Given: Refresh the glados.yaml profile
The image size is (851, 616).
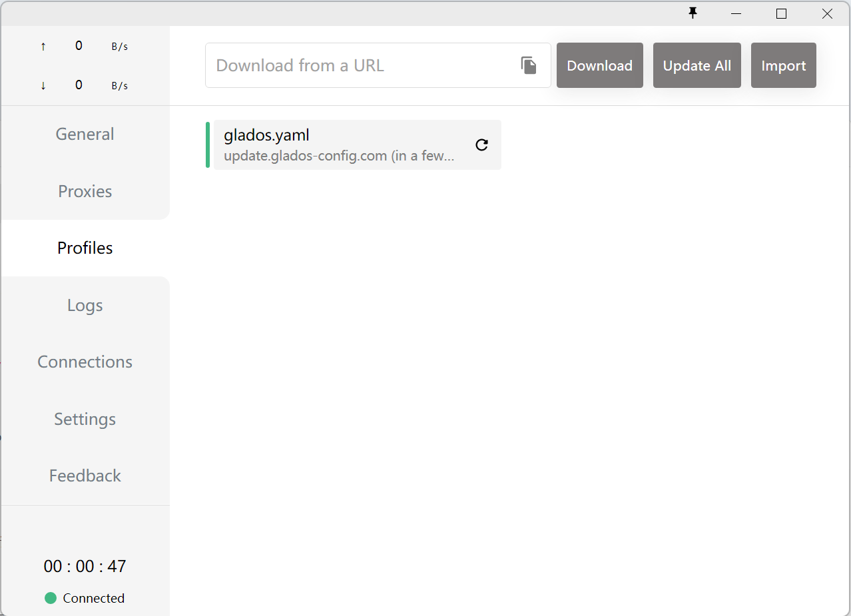Looking at the screenshot, I should click(x=481, y=145).
